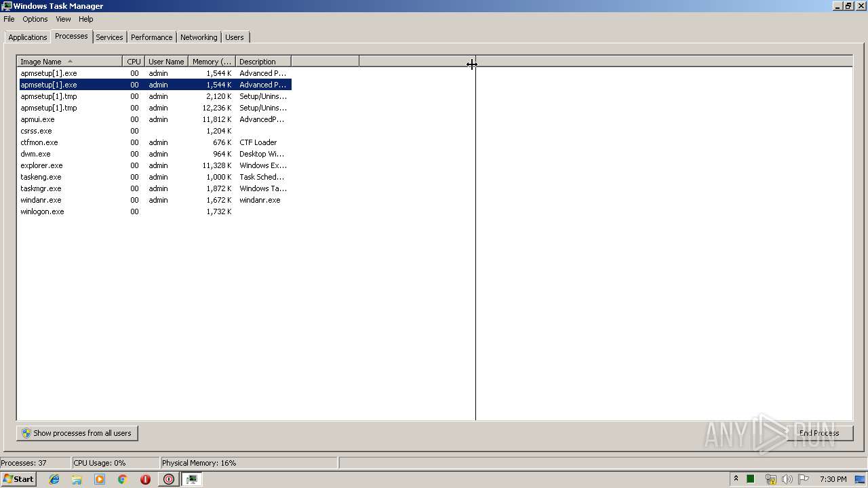This screenshot has width=868, height=488.
Task: Click Processes: 37 in status bar
Action: (24, 463)
